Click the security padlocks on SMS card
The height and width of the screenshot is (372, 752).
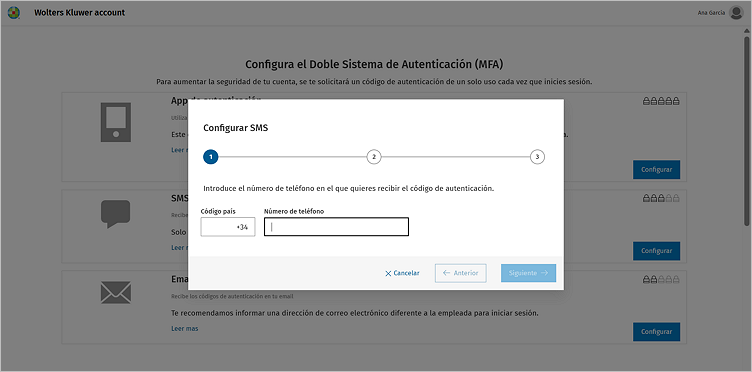pyautogui.click(x=661, y=198)
